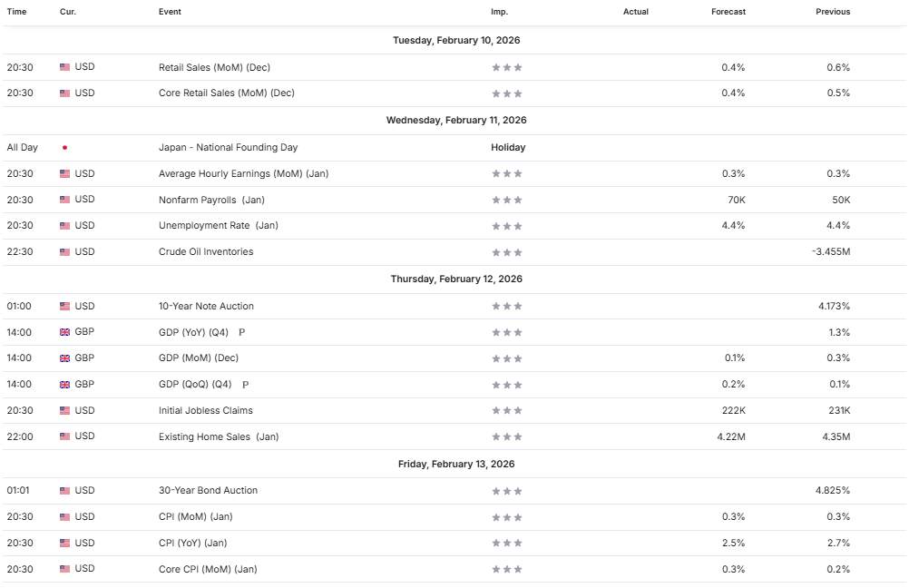Click the Japan flag icon for National Founding Day
The height and width of the screenshot is (588, 909).
64,147
